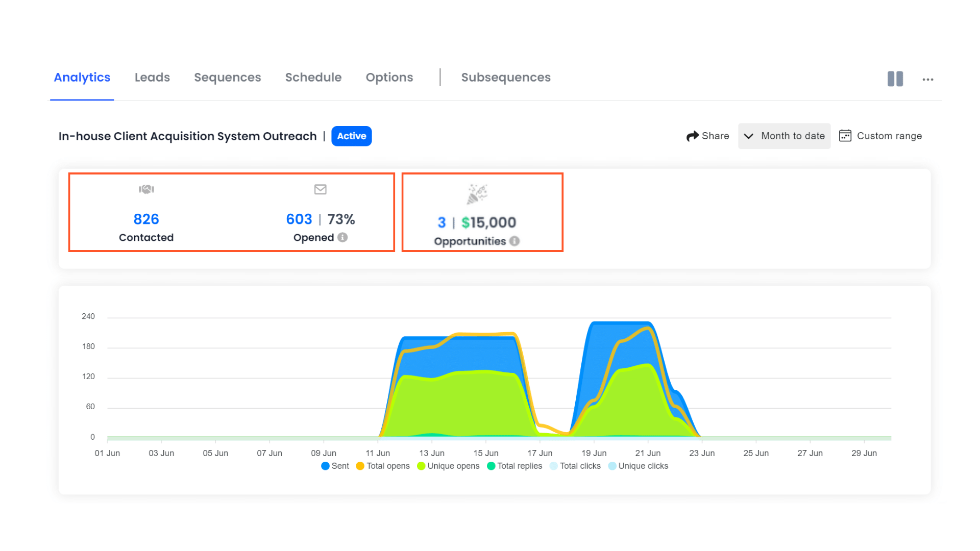Toggle the Sent series in chart legend
Viewport: 980px width, 551px height.
335,466
